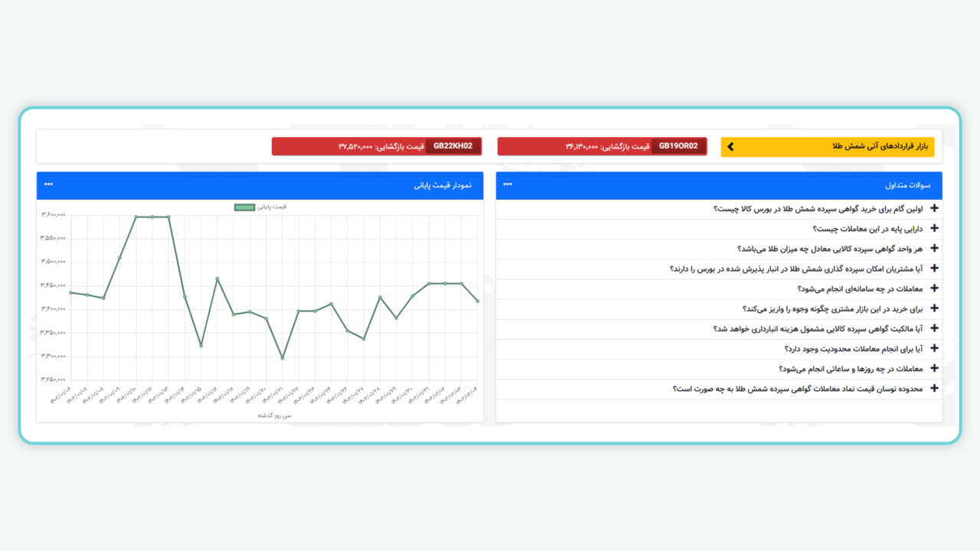This screenshot has height=551, width=980.
Task: Expand FAQ about first step to buy gold certificate
Action: (x=934, y=208)
